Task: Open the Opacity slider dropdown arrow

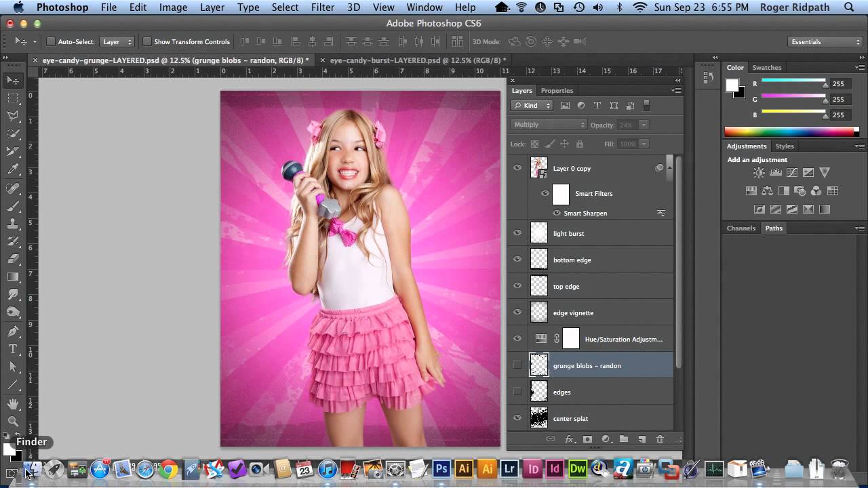Action: coord(644,125)
